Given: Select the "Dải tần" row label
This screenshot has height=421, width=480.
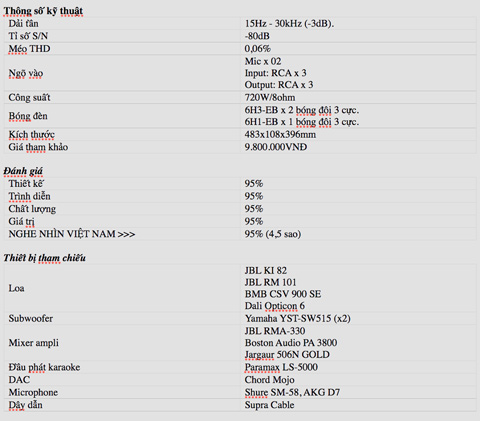Looking at the screenshot, I should 23,24.
